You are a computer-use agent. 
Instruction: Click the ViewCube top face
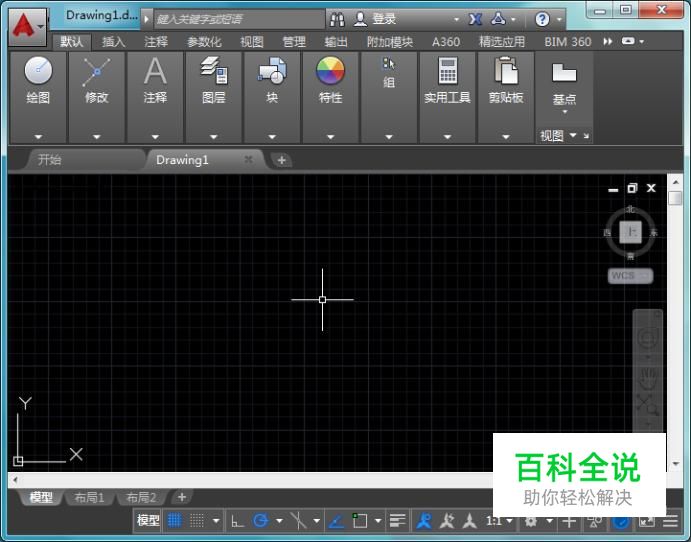(630, 232)
